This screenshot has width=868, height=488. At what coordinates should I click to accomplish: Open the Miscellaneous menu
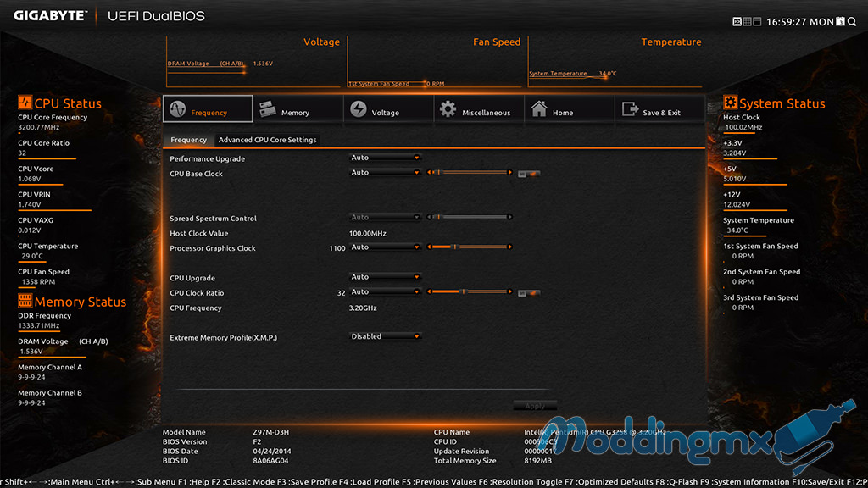pyautogui.click(x=479, y=109)
